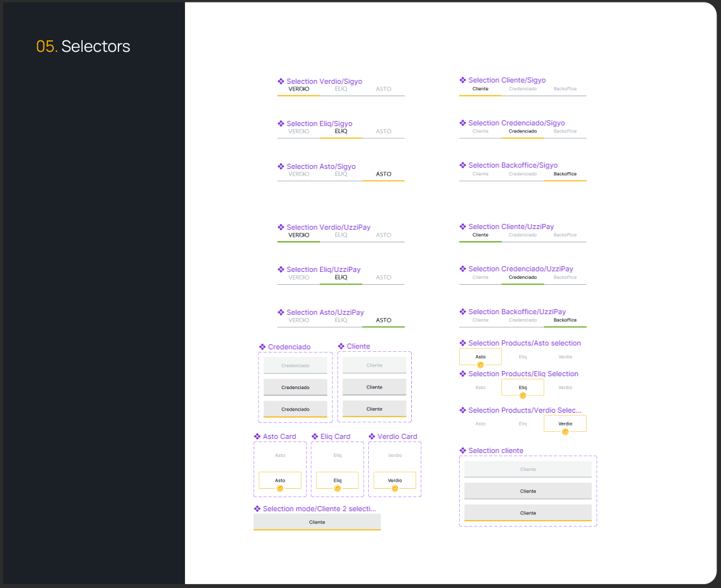Click orange check badge under Verdio Card

pyautogui.click(x=394, y=488)
